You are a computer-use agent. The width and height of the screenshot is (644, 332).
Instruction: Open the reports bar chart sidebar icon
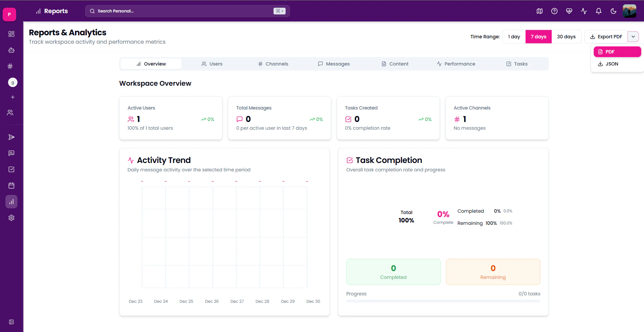11,202
